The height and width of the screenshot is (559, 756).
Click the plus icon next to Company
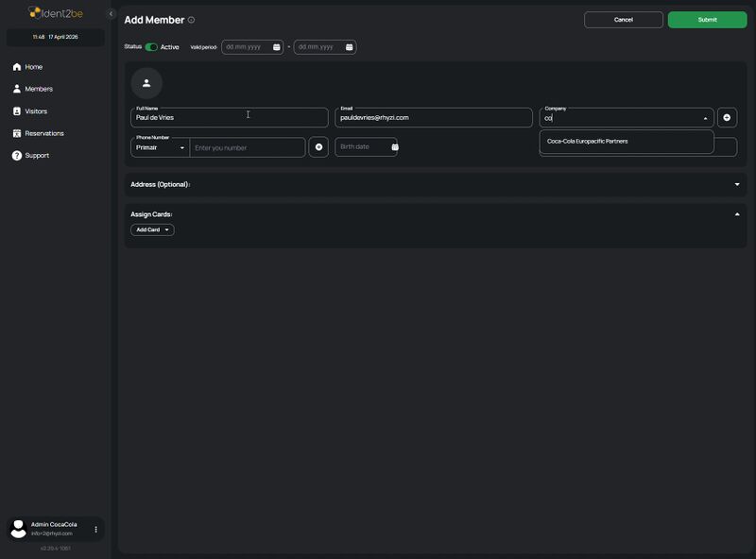727,117
